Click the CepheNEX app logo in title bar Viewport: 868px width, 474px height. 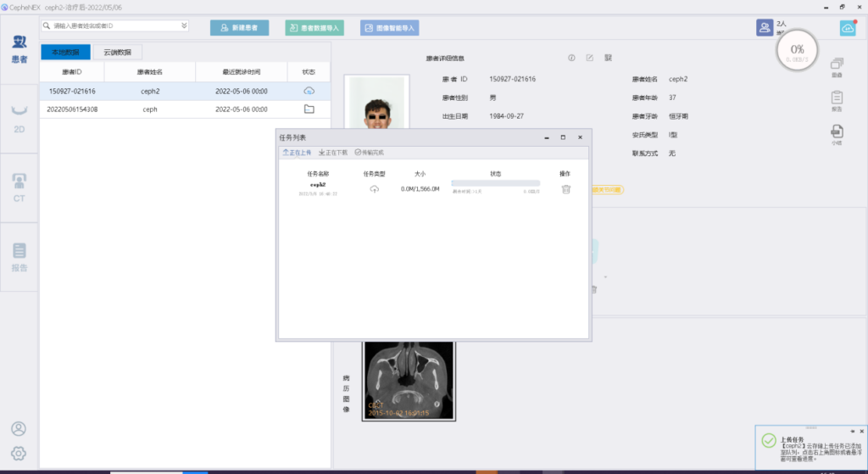[x=4, y=7]
